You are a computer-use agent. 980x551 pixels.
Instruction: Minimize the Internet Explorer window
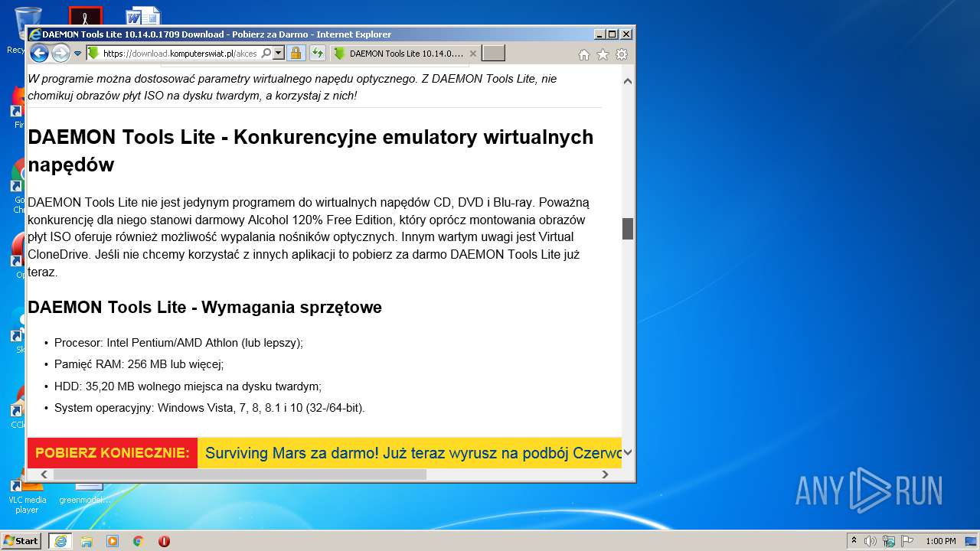pyautogui.click(x=599, y=34)
